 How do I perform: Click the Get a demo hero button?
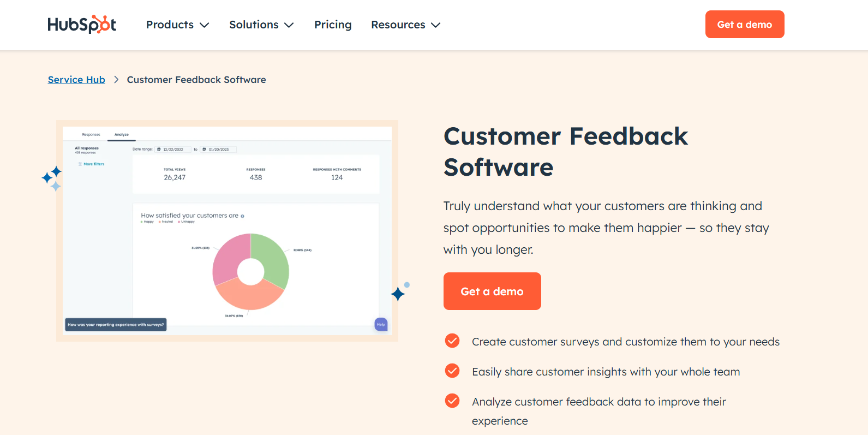coord(492,291)
